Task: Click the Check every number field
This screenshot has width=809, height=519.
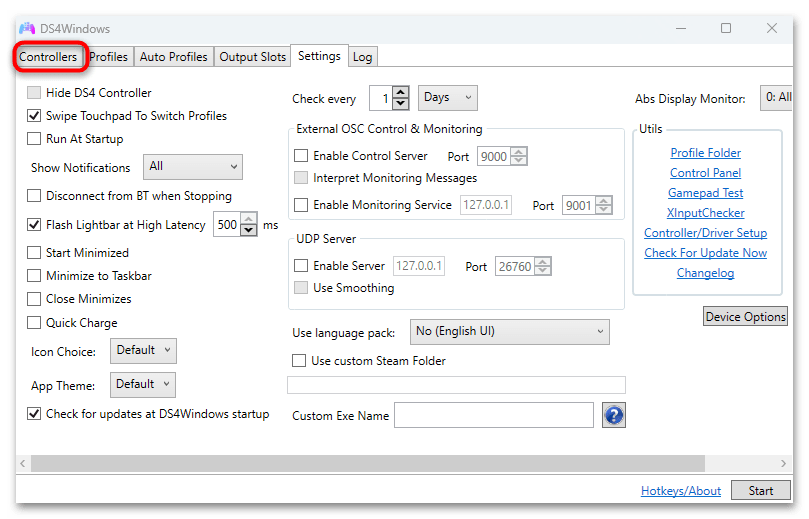Action: (x=381, y=98)
